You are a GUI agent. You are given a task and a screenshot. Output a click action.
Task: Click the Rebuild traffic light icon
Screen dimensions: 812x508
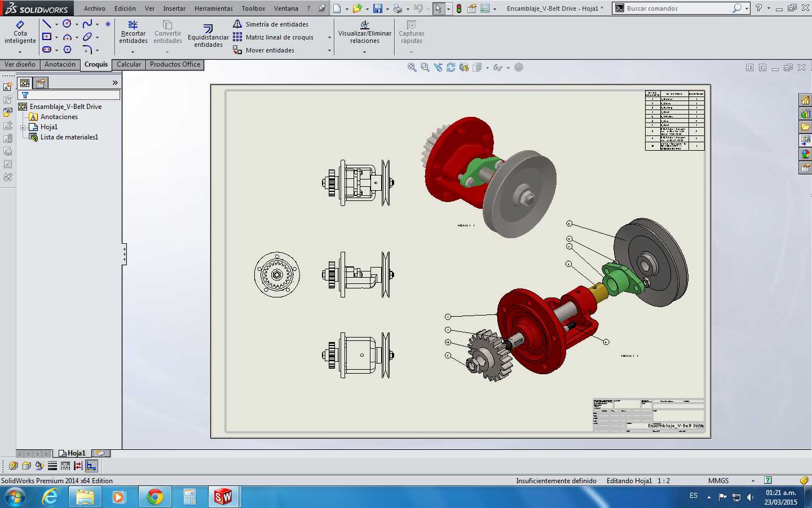[x=459, y=8]
